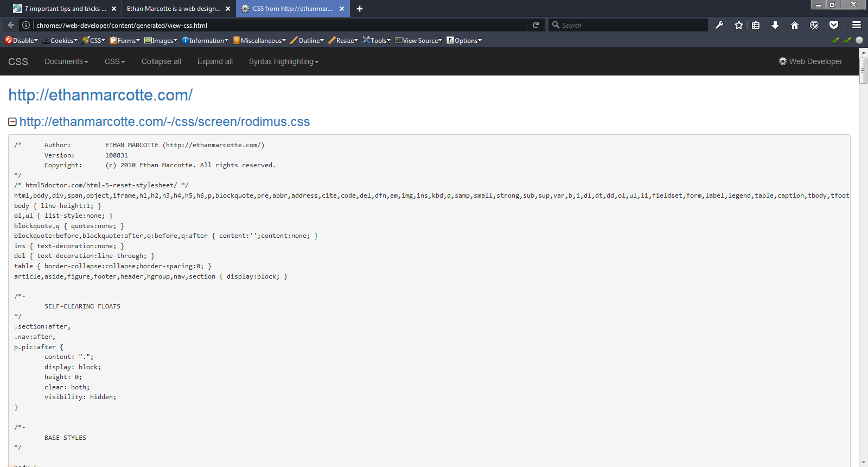
Task: Open the hamburger menu icon
Action: coord(857,25)
